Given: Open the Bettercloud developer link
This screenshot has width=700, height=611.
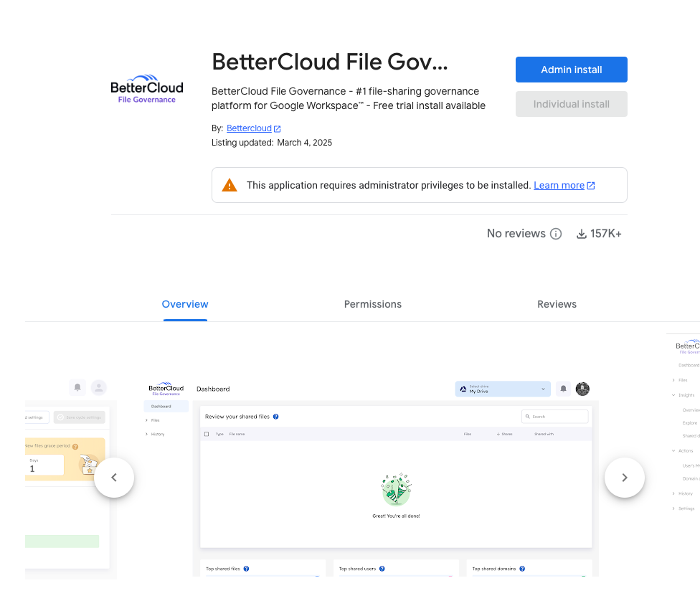Looking at the screenshot, I should tap(249, 128).
